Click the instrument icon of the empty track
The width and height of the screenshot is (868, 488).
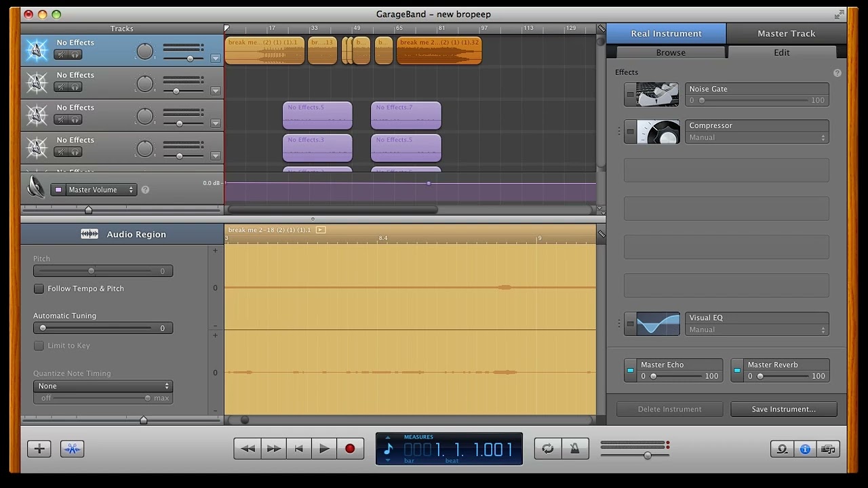pyautogui.click(x=37, y=83)
